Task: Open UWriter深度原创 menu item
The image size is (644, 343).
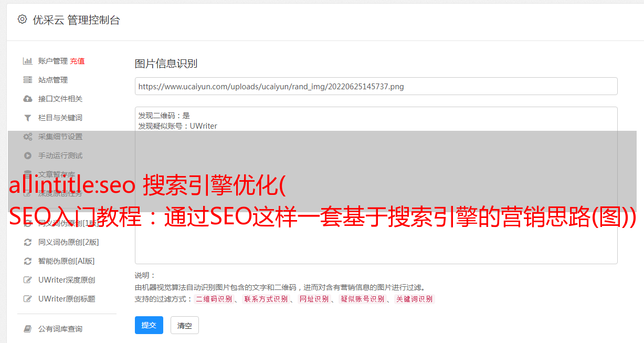Action: (x=67, y=280)
